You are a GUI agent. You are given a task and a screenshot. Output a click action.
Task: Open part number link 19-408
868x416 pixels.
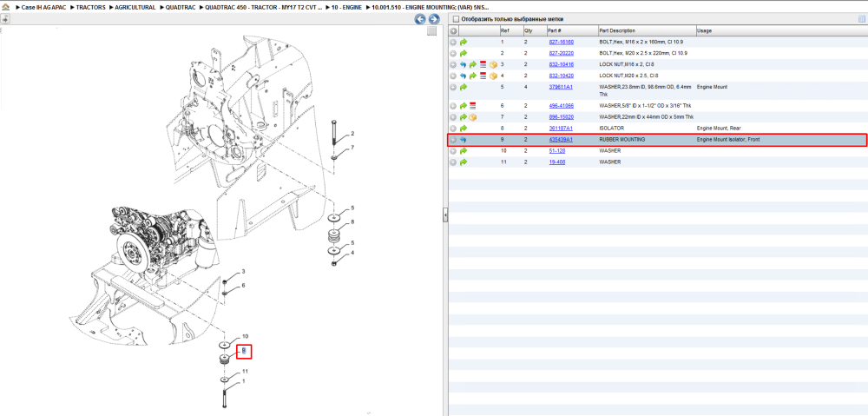click(557, 162)
